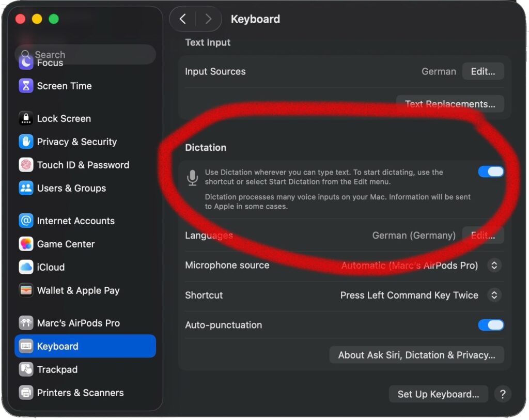Viewport: 529px width, 420px height.
Task: Open the Microphone source dropdown
Action: click(494, 265)
